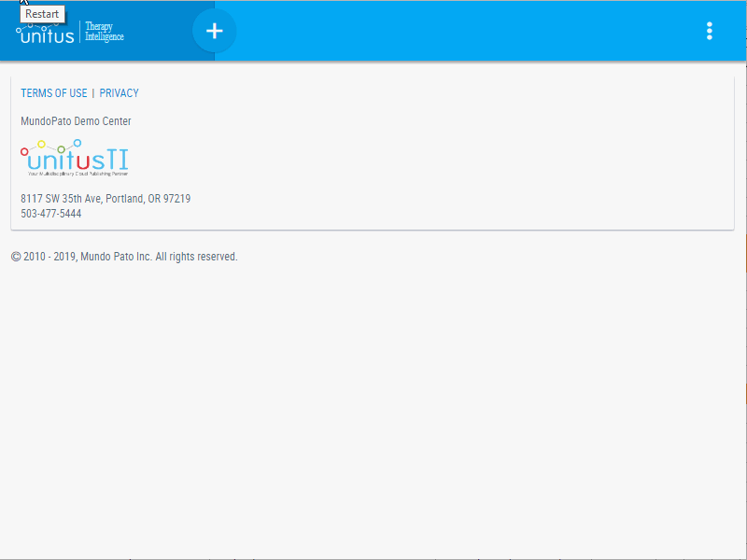Click the address 8117 SW 35th Ave
Image resolution: width=747 pixels, height=560 pixels.
point(106,198)
